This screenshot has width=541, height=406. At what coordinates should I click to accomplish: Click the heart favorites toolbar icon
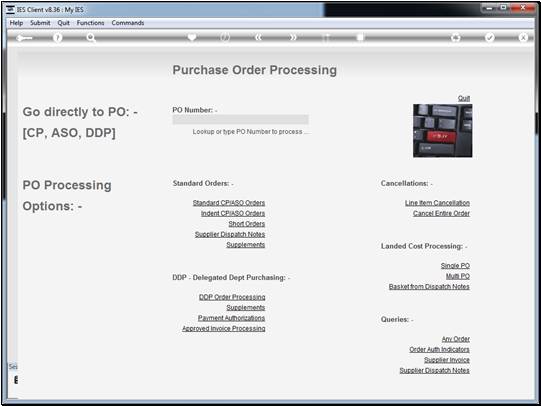tap(192, 37)
